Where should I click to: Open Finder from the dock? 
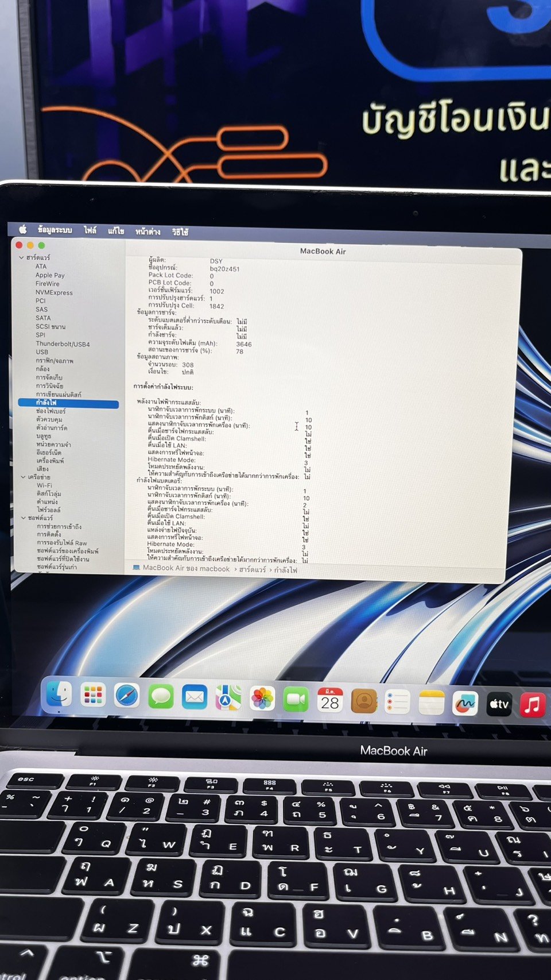coord(59,694)
